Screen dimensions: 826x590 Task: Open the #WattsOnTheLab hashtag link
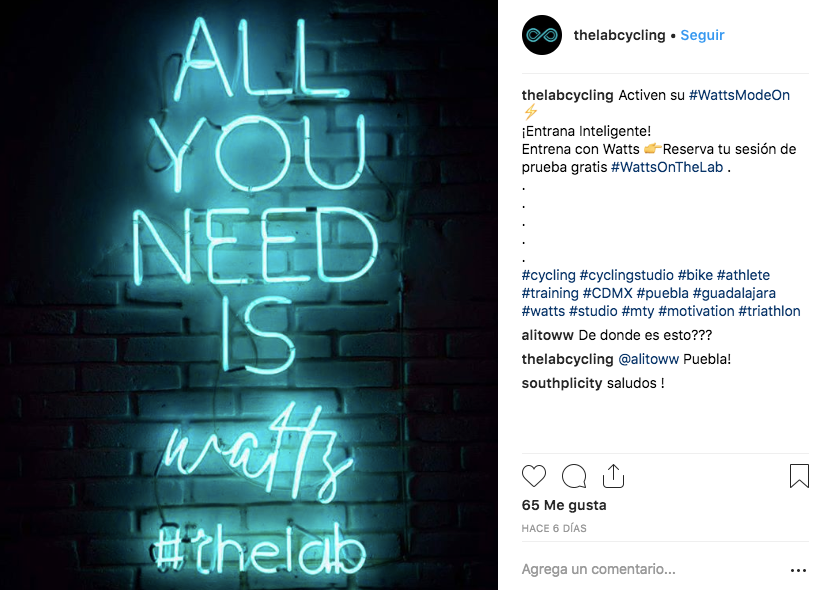pyautogui.click(x=667, y=167)
